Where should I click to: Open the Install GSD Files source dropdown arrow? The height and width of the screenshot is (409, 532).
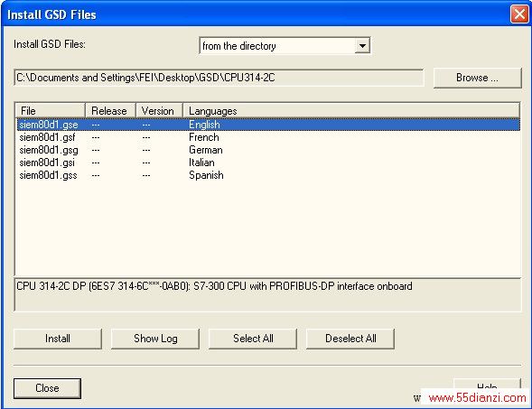pos(362,46)
